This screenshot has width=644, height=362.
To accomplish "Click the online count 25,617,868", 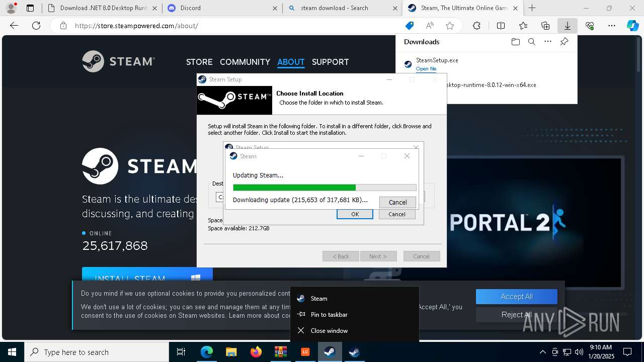I will tap(115, 246).
